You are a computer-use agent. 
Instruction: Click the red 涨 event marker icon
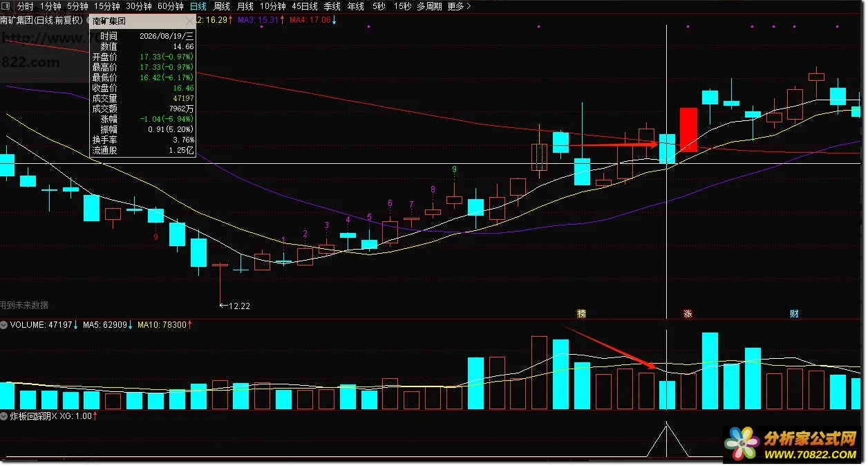coord(688,314)
